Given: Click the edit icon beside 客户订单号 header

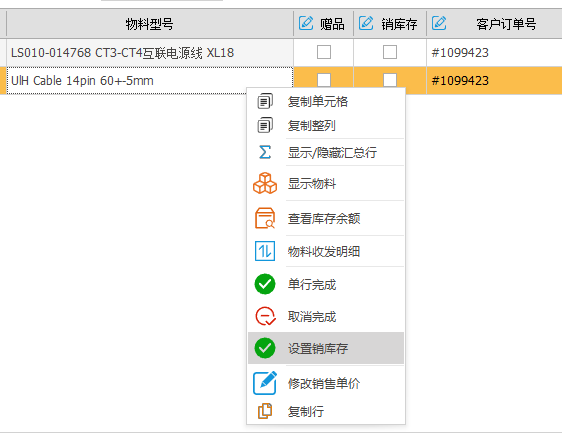Looking at the screenshot, I should [x=439, y=24].
